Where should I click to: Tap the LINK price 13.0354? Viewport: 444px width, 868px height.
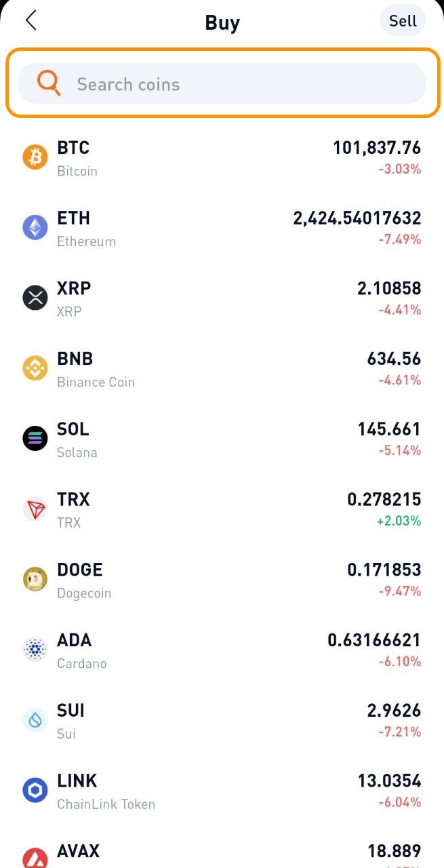(390, 781)
